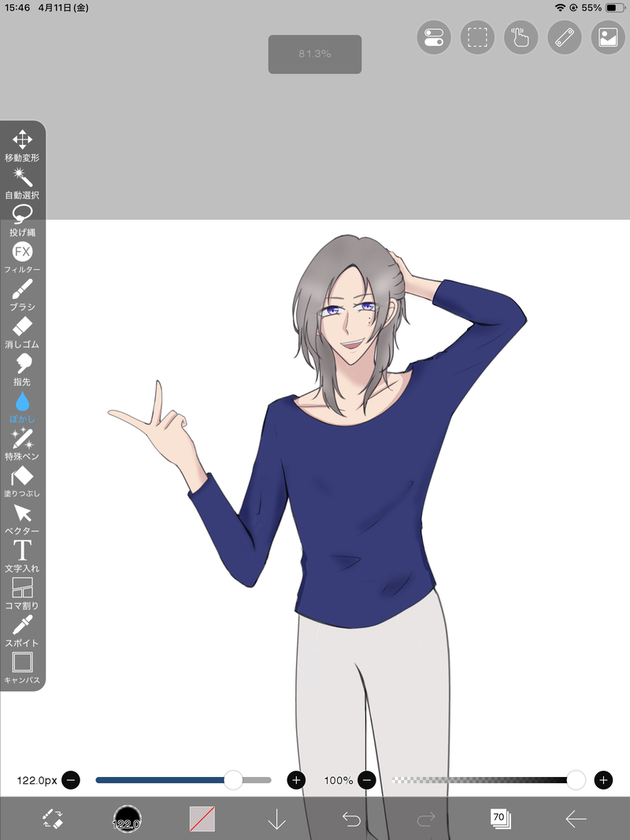Viewport: 630px width, 840px height.
Task: Open the フィルター FX tool
Action: click(x=22, y=257)
